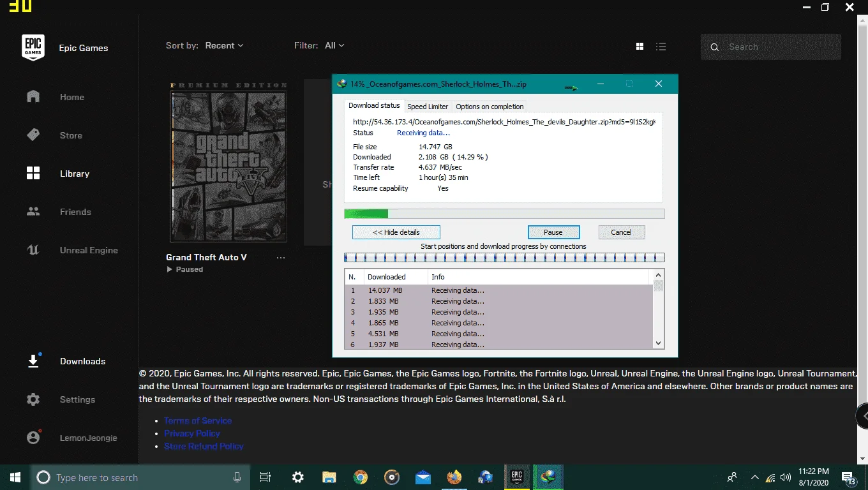Click the Downloaded column header
Viewport: 868px width, 490px height.
tap(395, 277)
